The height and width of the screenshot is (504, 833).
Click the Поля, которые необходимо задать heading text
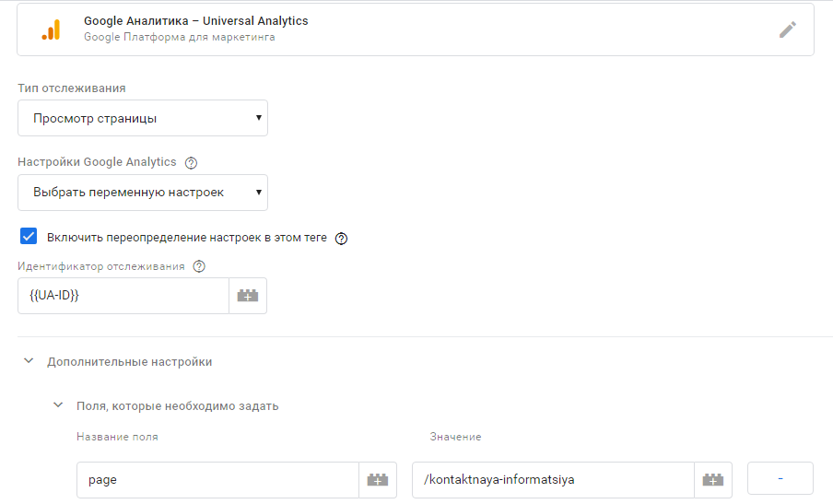coord(177,405)
